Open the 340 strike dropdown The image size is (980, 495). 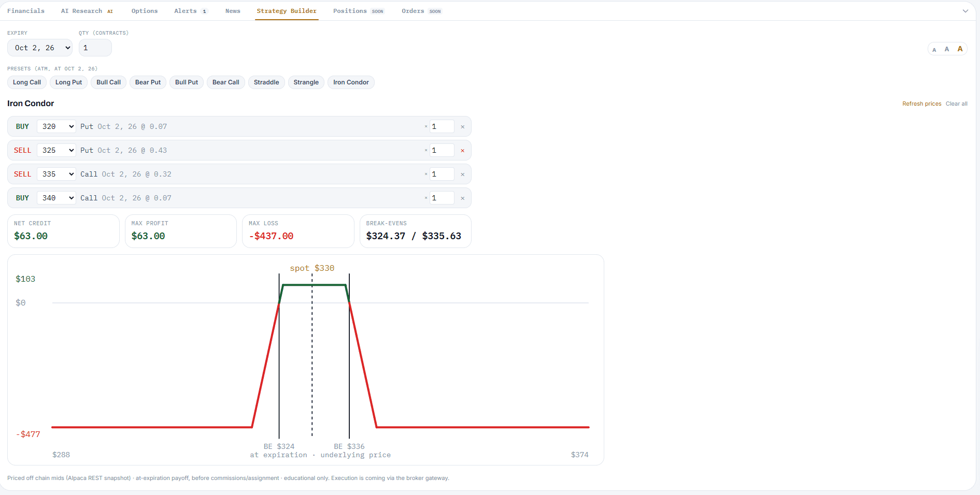pos(56,198)
